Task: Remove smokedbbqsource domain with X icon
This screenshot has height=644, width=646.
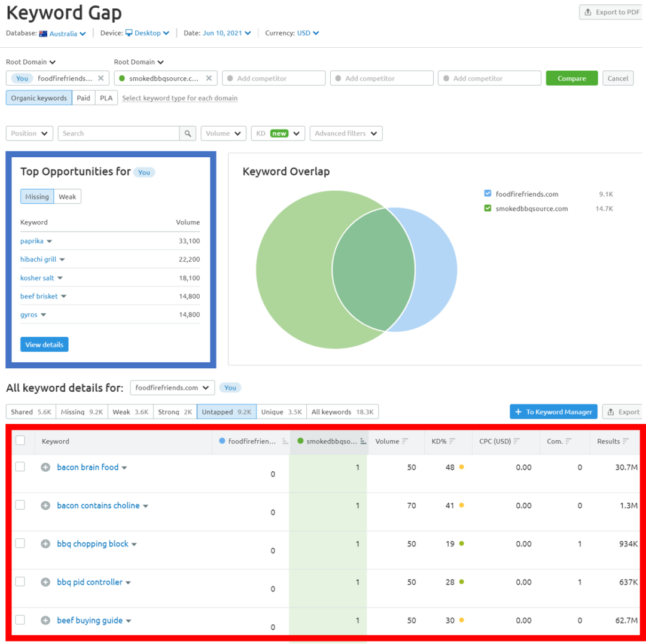Action: tap(209, 78)
